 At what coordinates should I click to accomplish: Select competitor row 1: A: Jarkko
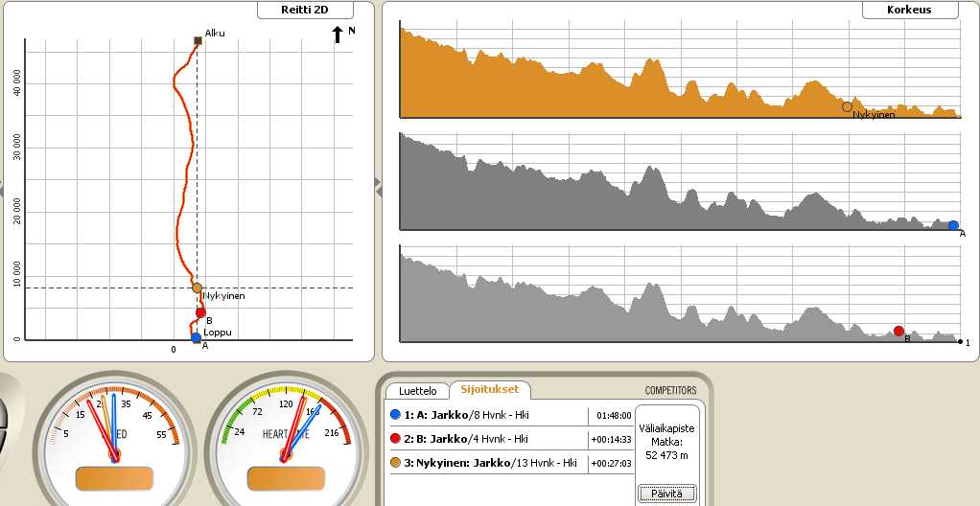click(x=489, y=415)
